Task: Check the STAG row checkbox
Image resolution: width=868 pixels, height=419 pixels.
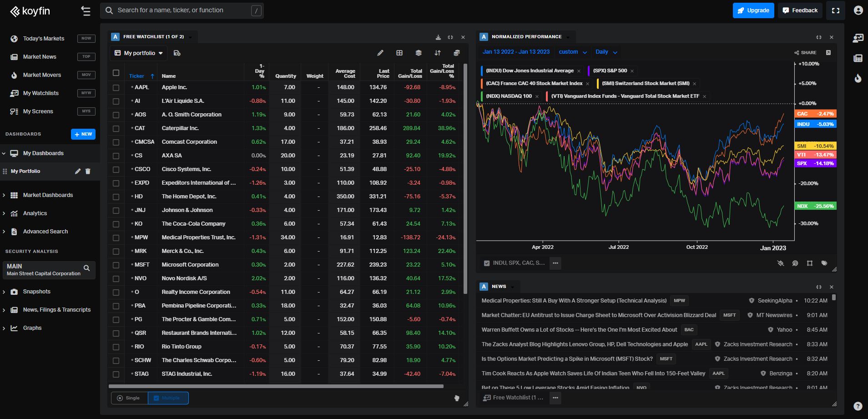Action: pyautogui.click(x=116, y=374)
